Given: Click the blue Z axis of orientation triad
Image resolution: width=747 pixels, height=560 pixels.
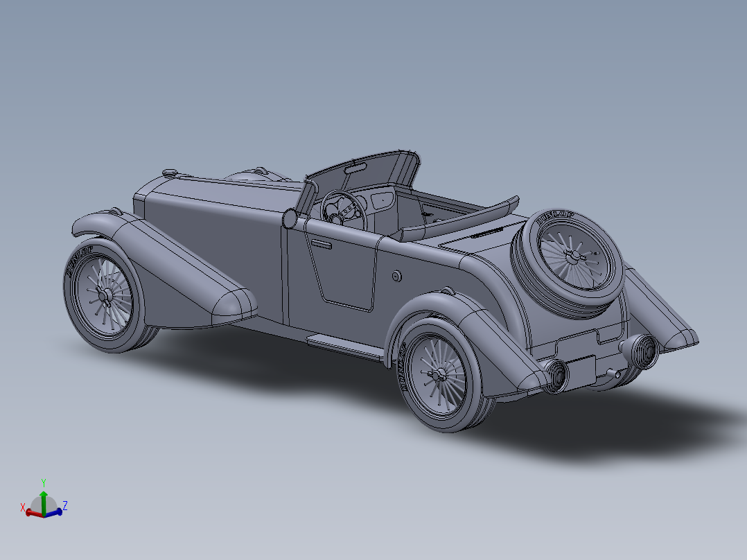Looking at the screenshot, I should (x=53, y=512).
